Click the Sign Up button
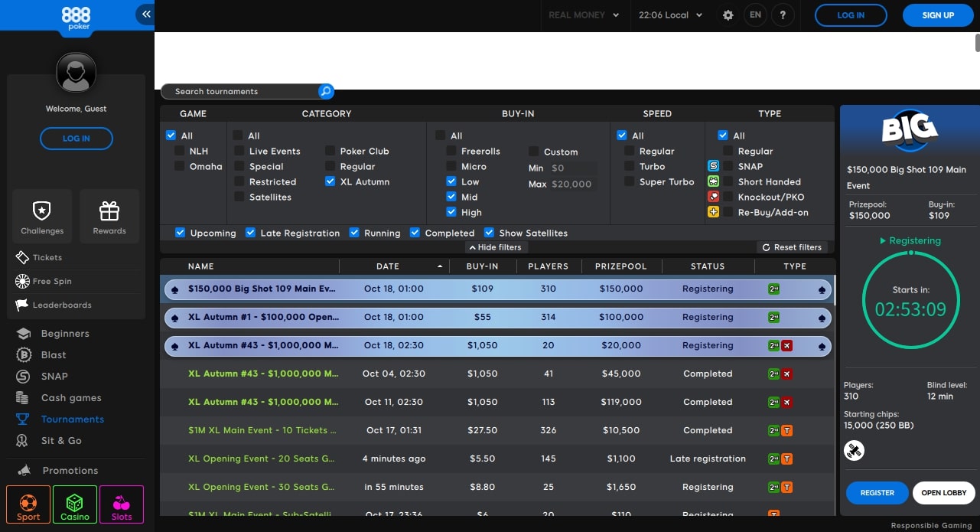This screenshot has height=532, width=980. click(x=937, y=15)
